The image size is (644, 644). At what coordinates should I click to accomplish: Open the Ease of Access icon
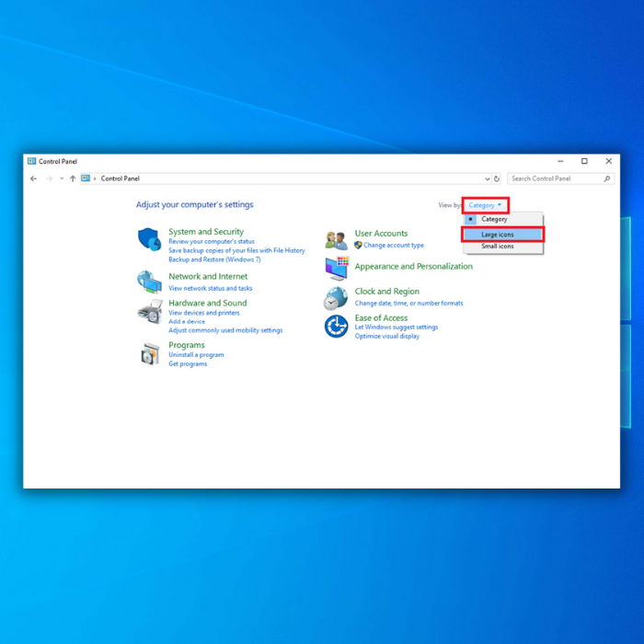[336, 327]
